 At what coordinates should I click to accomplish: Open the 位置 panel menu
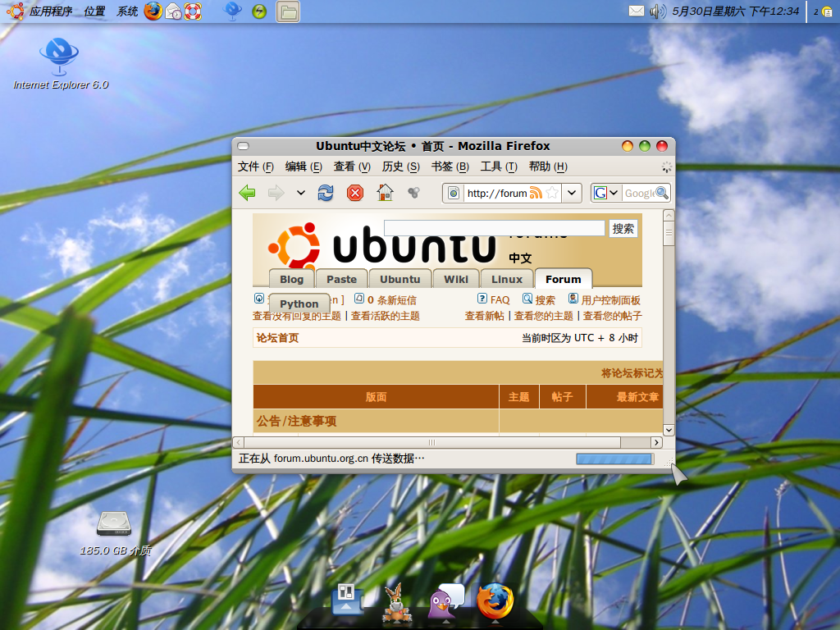pyautogui.click(x=94, y=11)
